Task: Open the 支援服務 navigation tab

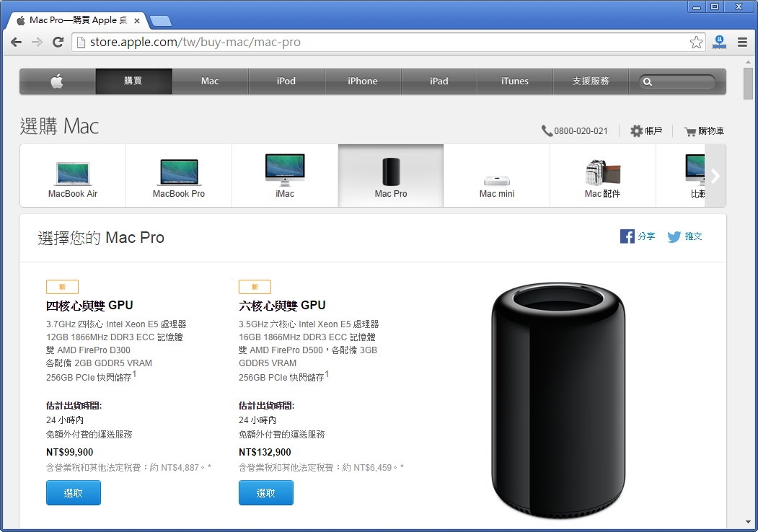Action: point(591,81)
